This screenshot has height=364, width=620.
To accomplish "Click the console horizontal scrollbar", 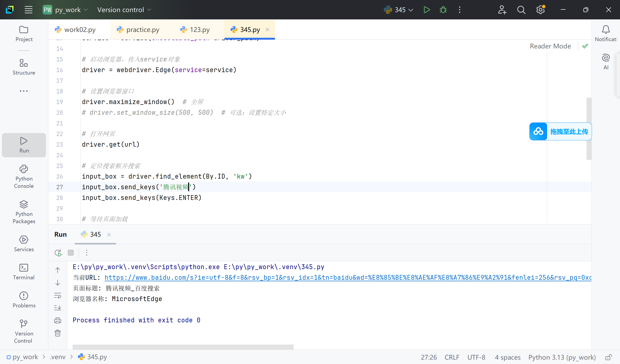I will [183, 347].
